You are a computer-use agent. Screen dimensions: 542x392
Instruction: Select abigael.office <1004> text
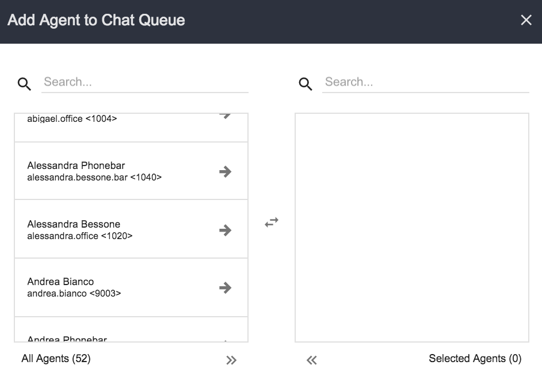click(72, 118)
